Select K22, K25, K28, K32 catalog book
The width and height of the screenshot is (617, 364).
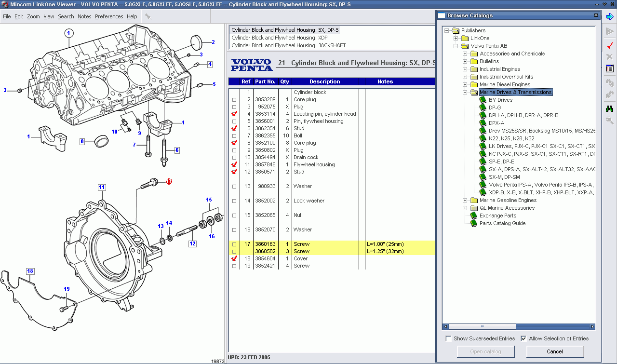pos(483,138)
